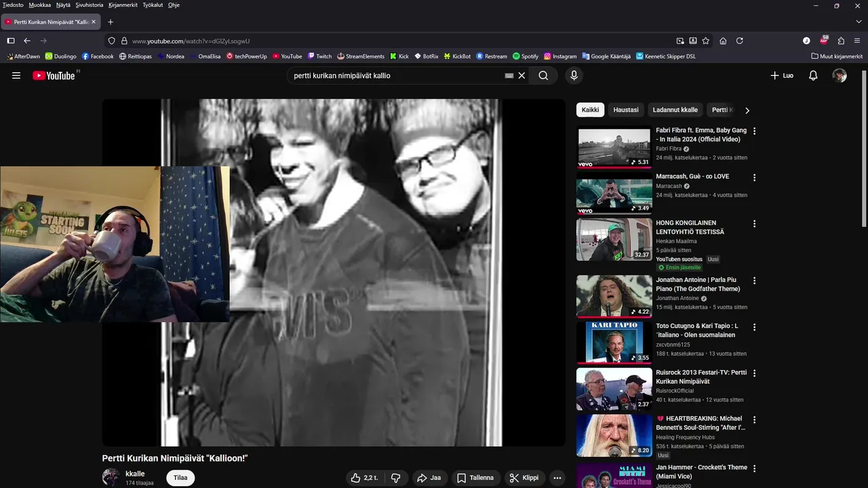Viewport: 868px width, 488px height.
Task: Open the Ruisrock 2013 Festari-TV video title
Action: [x=701, y=377]
